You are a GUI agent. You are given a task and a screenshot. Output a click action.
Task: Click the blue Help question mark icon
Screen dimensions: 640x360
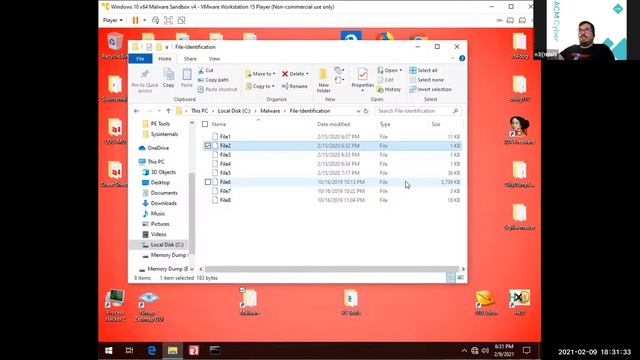(x=462, y=58)
